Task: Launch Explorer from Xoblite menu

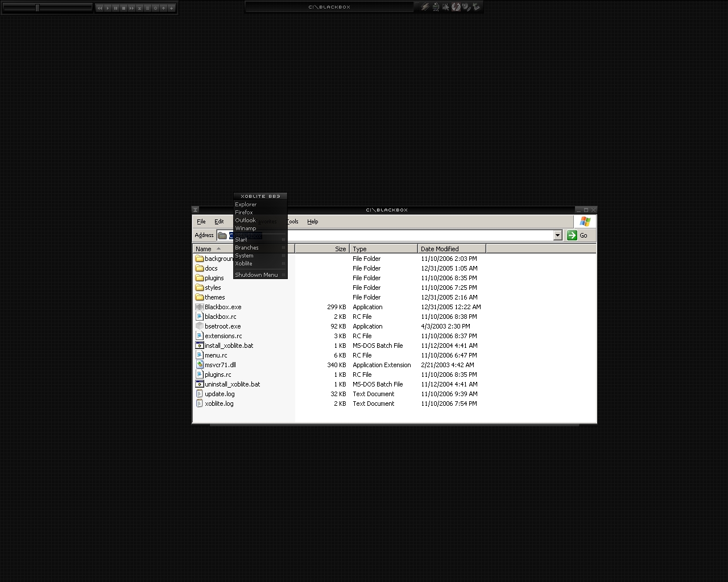Action: coord(260,204)
